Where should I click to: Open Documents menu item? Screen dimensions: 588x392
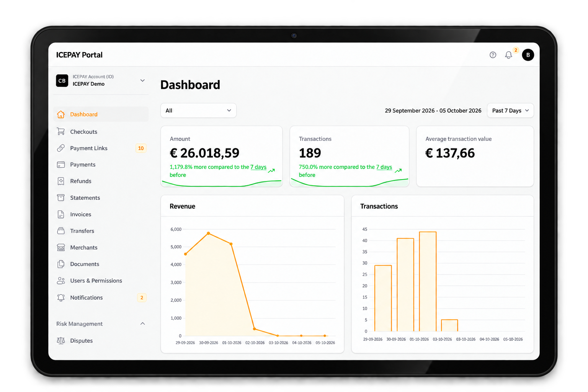coord(101,264)
